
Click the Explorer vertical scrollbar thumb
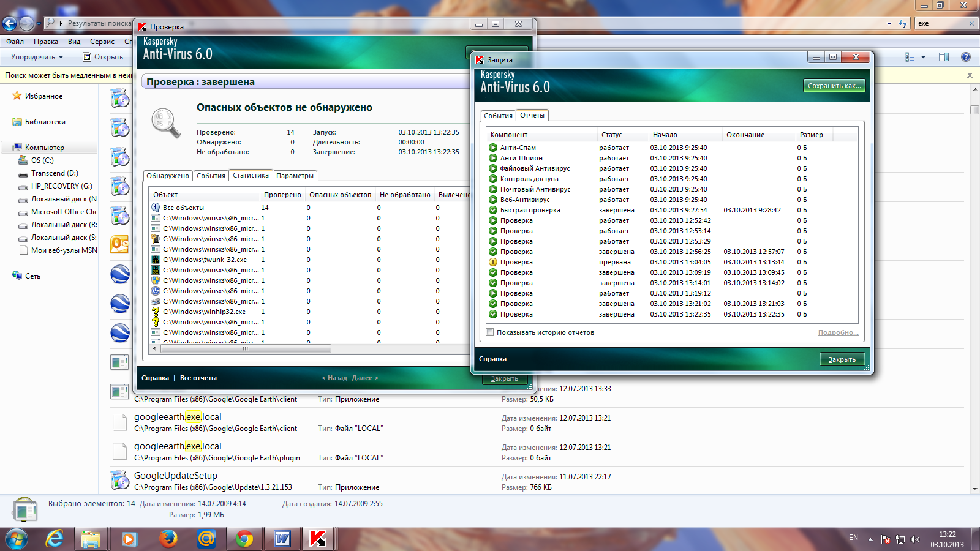click(x=975, y=110)
